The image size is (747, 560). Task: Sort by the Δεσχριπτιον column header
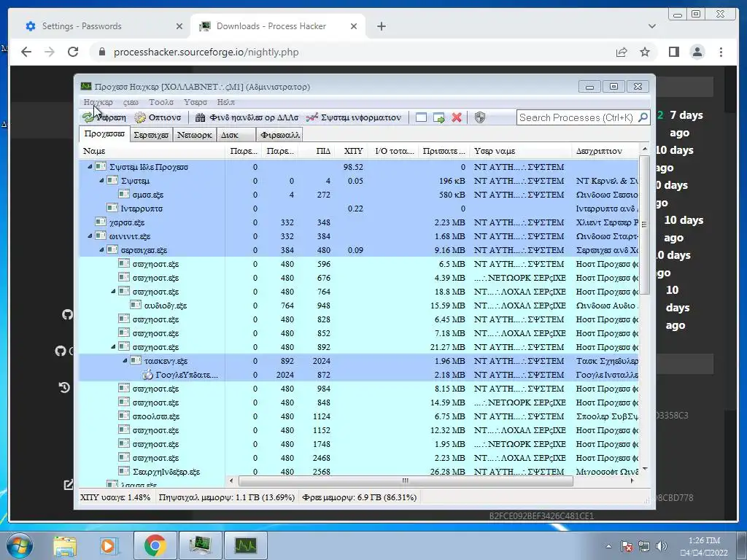point(605,151)
